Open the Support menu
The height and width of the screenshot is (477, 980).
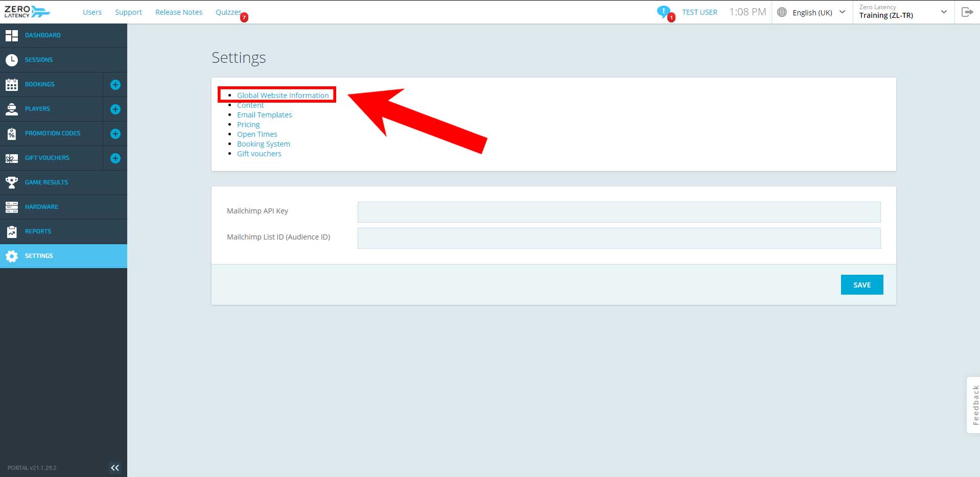tap(128, 12)
